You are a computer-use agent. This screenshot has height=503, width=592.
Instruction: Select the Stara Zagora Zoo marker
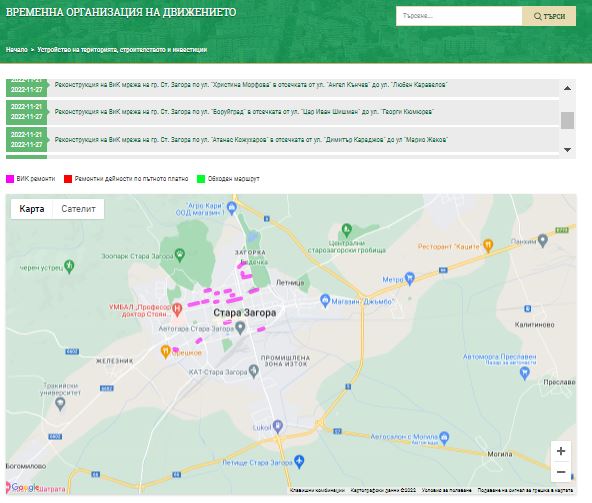click(x=180, y=255)
